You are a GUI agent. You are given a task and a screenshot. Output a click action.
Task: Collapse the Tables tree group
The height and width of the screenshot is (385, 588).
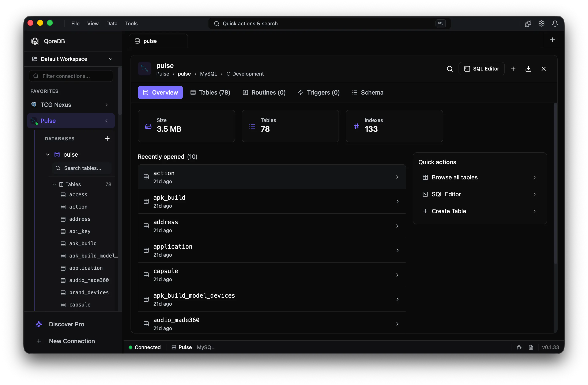[54, 184]
